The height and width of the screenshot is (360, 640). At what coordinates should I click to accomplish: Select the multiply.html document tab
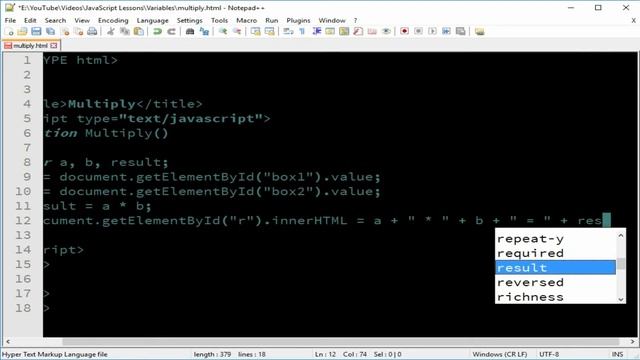pyautogui.click(x=31, y=46)
